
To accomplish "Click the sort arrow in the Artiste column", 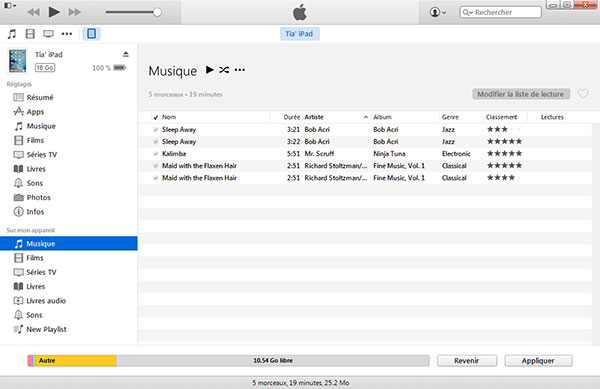I will point(366,117).
